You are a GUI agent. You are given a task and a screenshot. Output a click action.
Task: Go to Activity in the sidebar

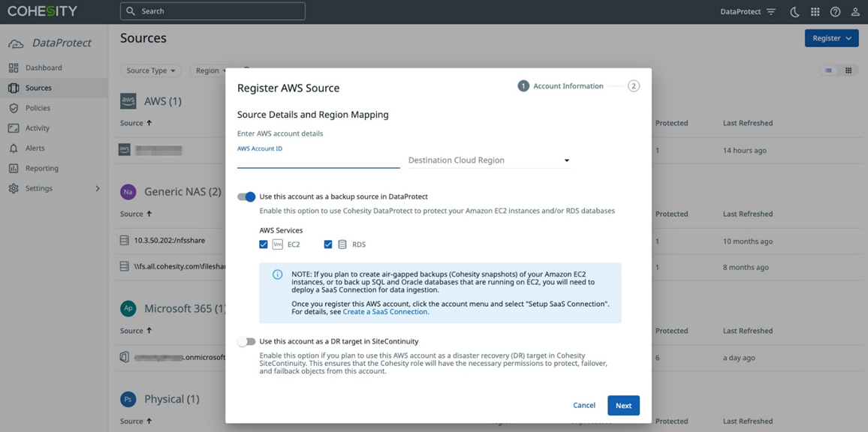[x=54, y=128]
